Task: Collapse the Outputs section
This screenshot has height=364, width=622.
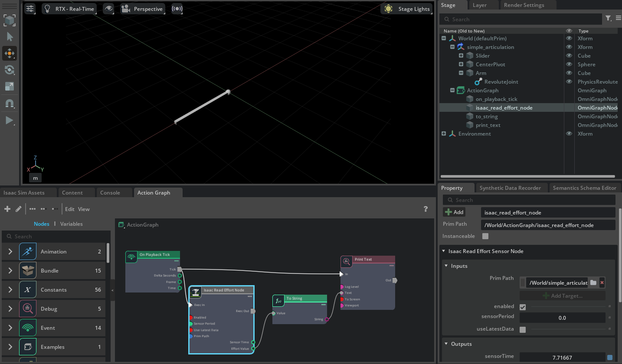Action: pos(446,344)
